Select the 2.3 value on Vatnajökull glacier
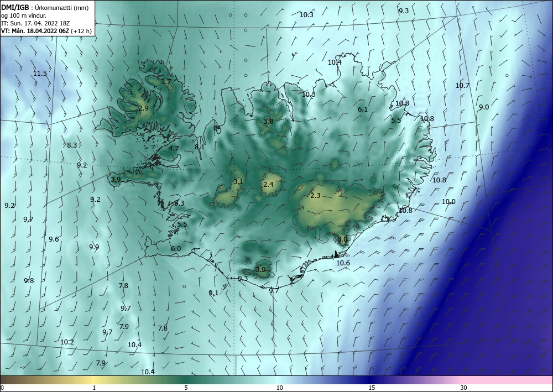This screenshot has width=553, height=392. click(x=315, y=196)
